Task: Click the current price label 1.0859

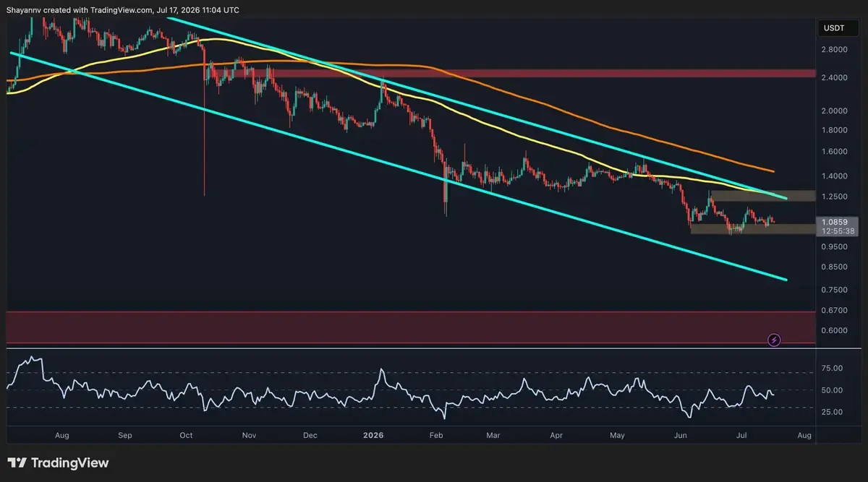Action: click(x=835, y=222)
